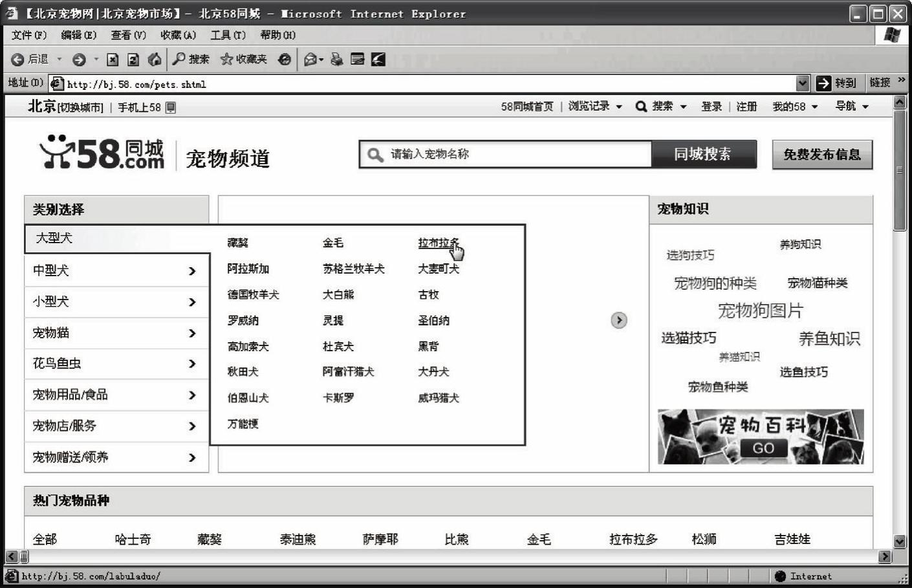Click the 养鱼知识 knowledge link
The image size is (912, 588).
pos(829,338)
